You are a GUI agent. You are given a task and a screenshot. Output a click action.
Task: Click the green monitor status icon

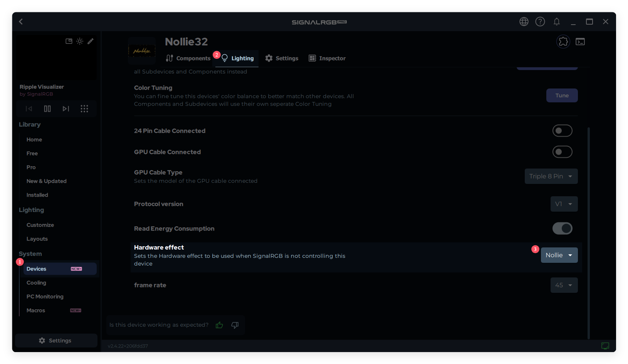pyautogui.click(x=605, y=346)
